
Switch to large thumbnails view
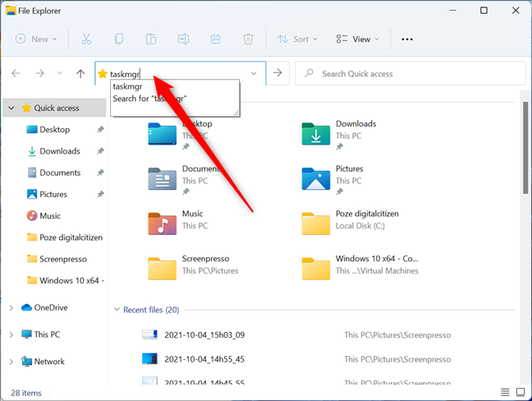coord(521,393)
